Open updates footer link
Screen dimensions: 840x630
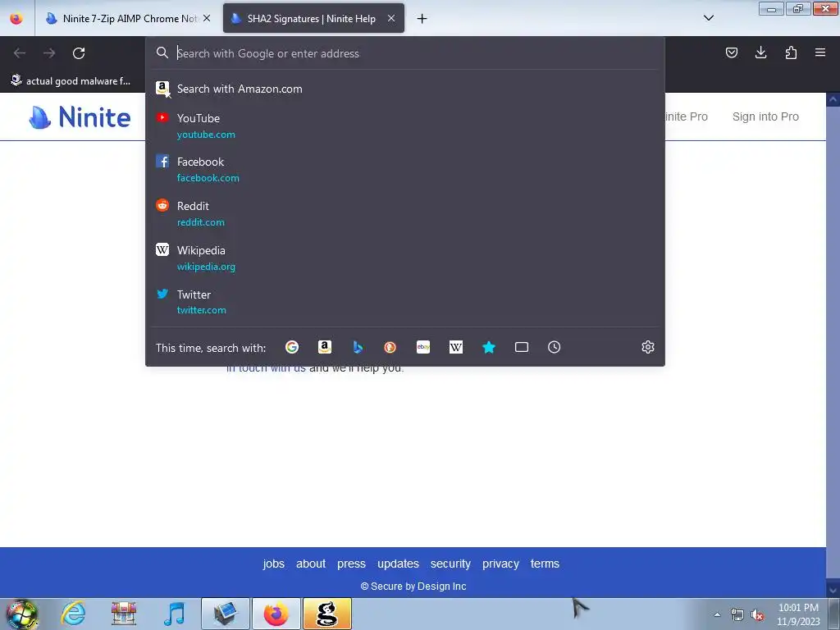pyautogui.click(x=398, y=564)
